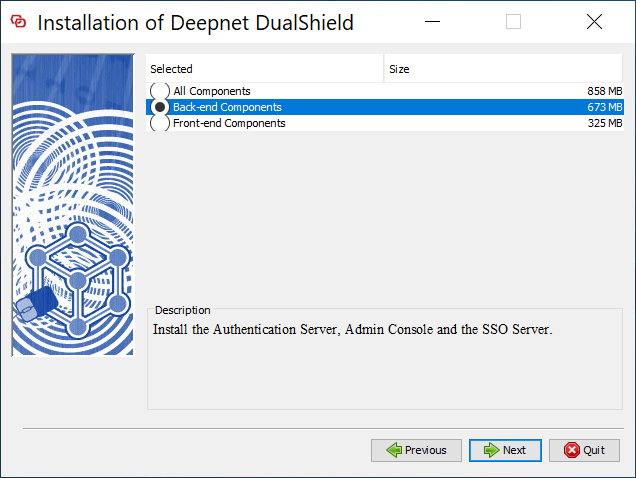Image resolution: width=636 pixels, height=478 pixels.
Task: Click the description text about Authentication Server
Action: pyautogui.click(x=352, y=329)
